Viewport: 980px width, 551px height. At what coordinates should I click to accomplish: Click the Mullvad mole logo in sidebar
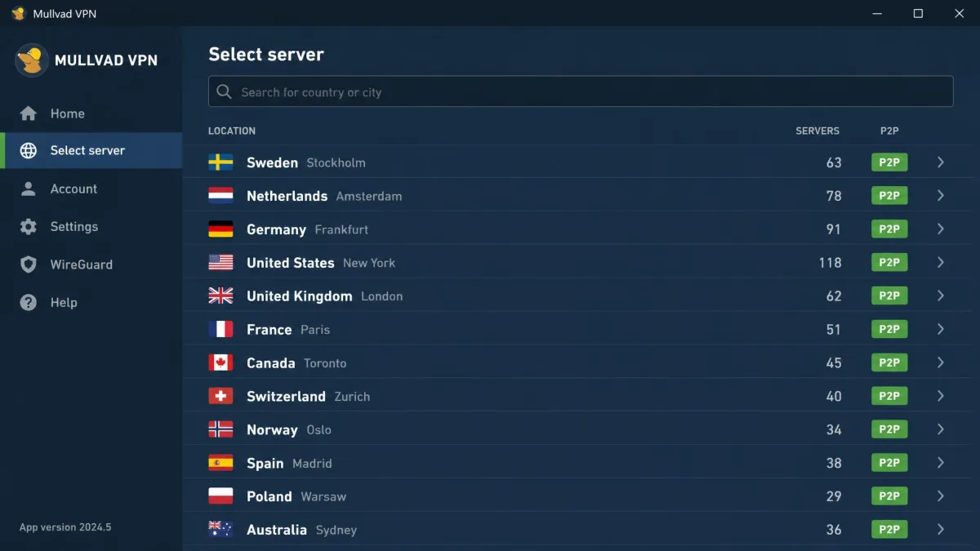point(32,60)
